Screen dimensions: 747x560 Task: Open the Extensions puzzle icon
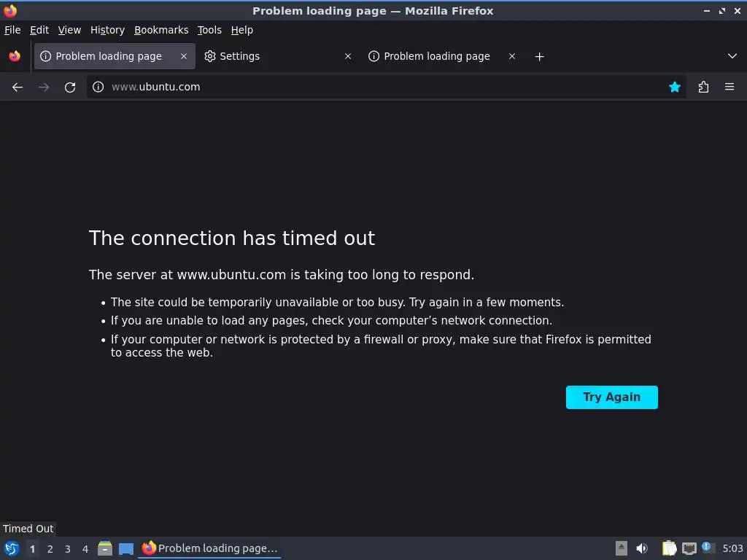(x=703, y=87)
